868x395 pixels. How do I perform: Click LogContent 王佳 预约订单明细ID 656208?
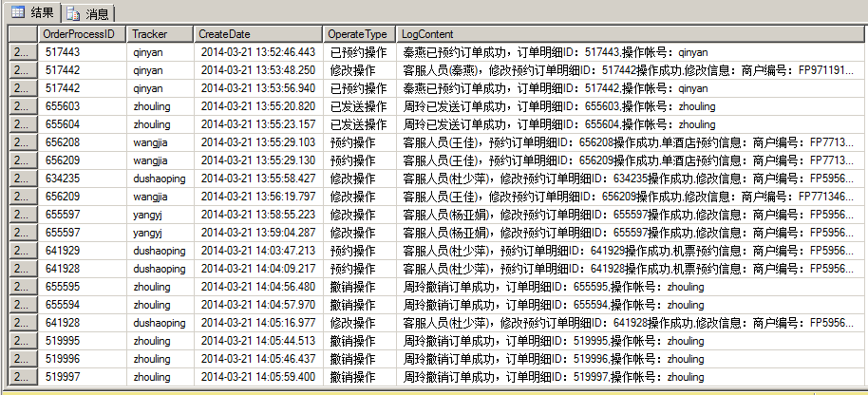pos(632,142)
